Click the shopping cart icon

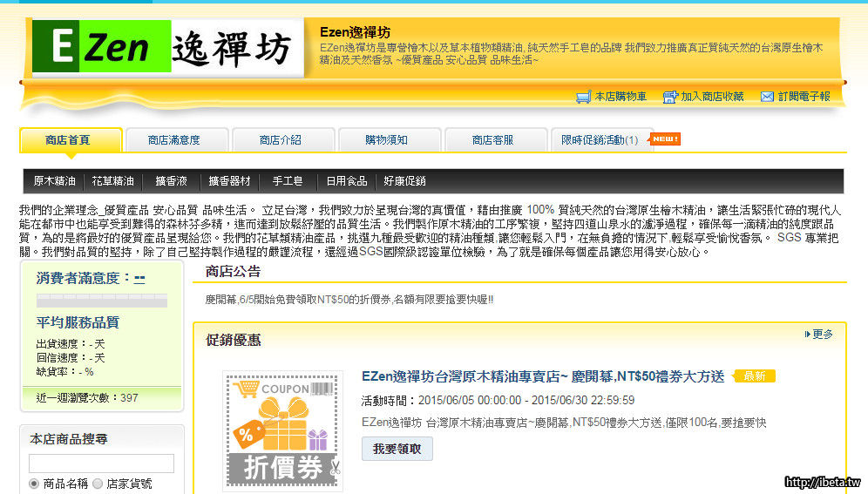pos(584,97)
